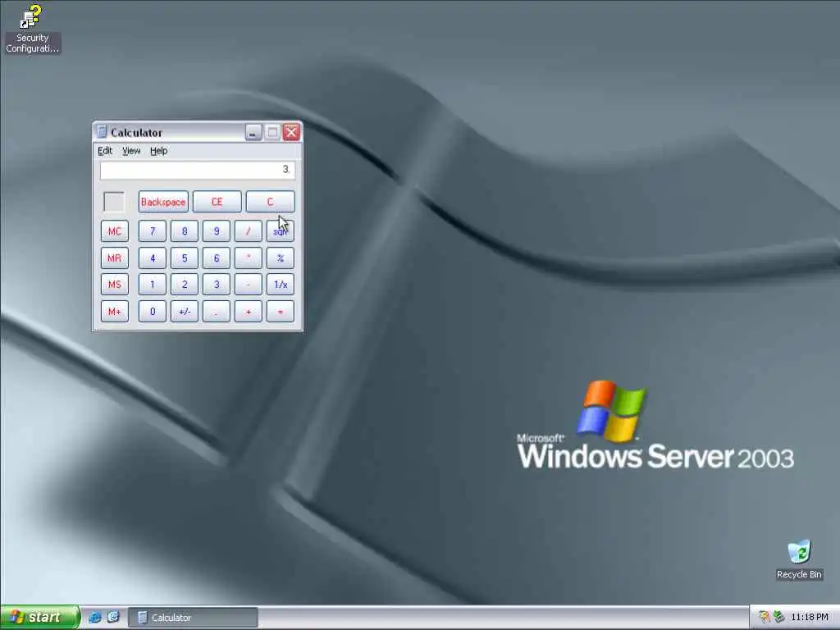Click the MS memory store button
This screenshot has width=840, height=630.
click(x=115, y=285)
